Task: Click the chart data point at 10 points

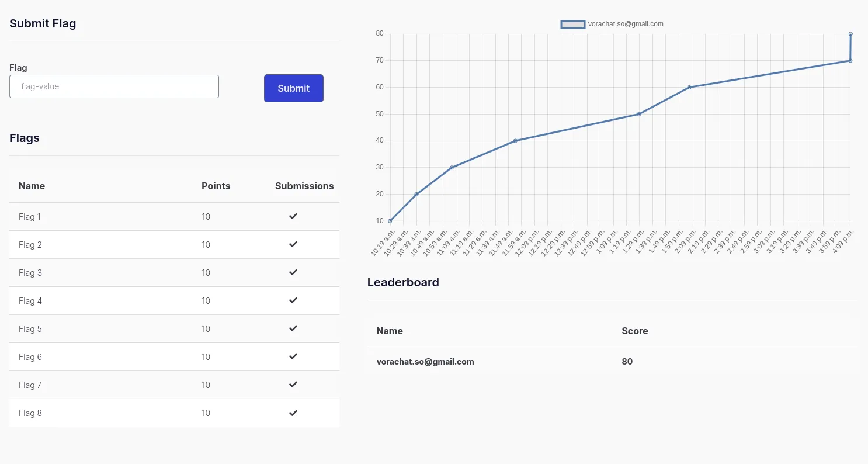Action: [390, 221]
